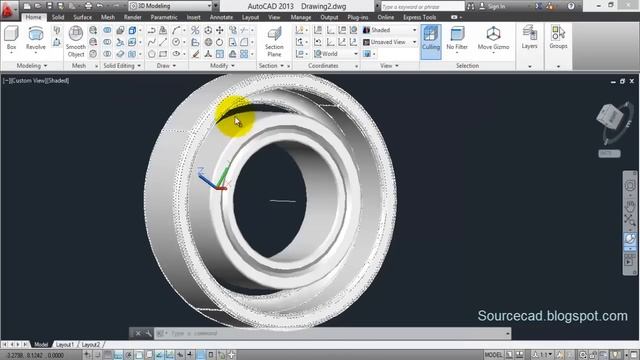This screenshot has width=640, height=360.
Task: Toggle MODEL space button in status bar
Action: (x=493, y=355)
